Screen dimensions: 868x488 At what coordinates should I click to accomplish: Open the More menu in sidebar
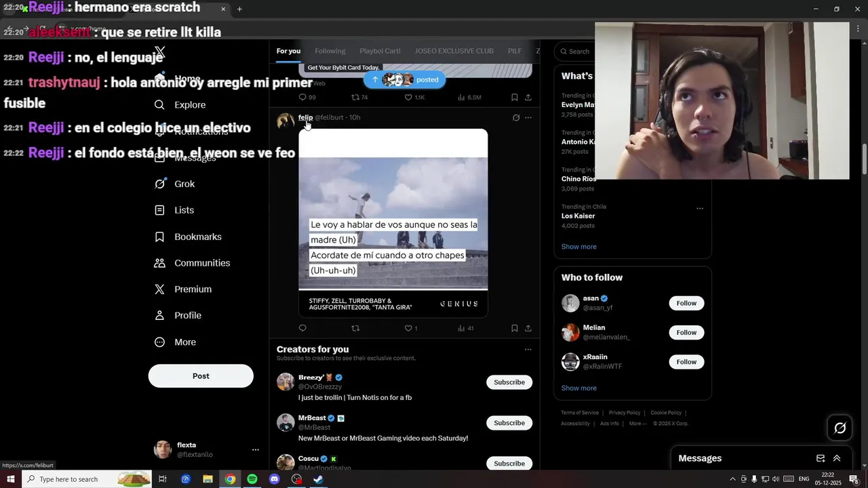pyautogui.click(x=176, y=342)
